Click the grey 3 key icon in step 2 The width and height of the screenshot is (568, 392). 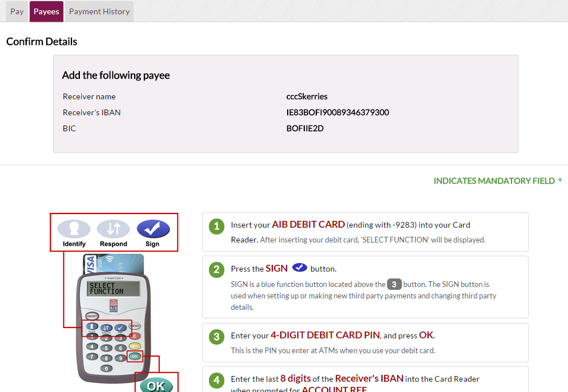[x=394, y=284]
